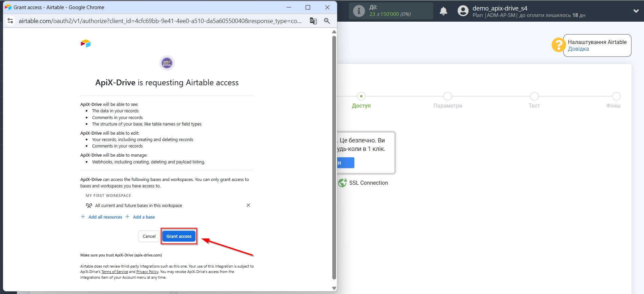Click Add all resources link
This screenshot has width=644, height=294.
pyautogui.click(x=102, y=217)
